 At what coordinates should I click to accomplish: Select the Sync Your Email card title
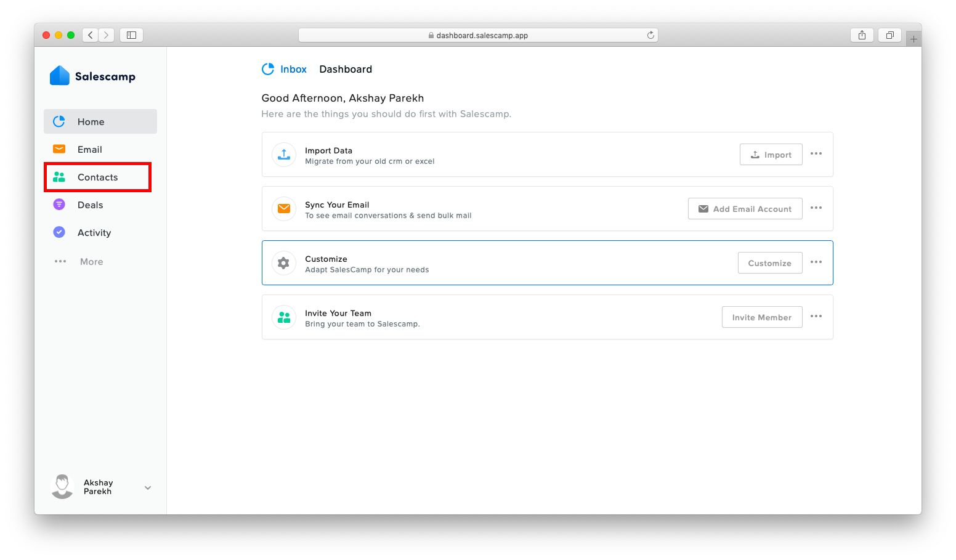click(x=337, y=205)
